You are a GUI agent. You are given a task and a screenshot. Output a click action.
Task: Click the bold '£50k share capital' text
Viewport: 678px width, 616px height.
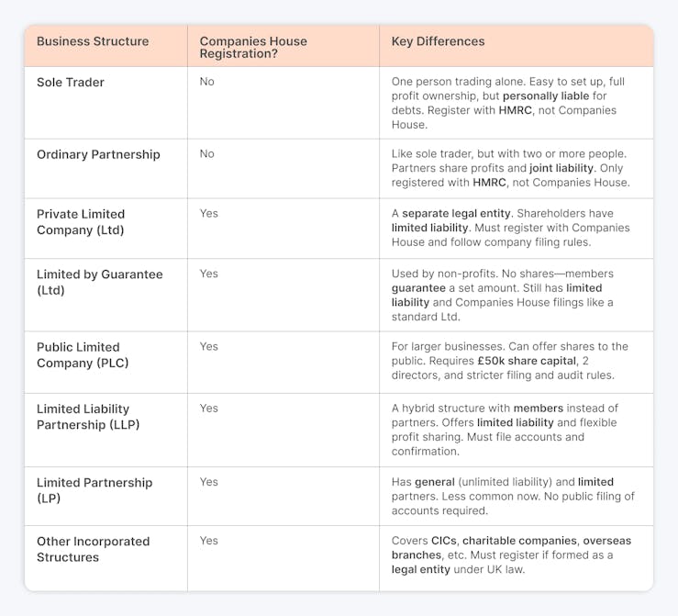click(528, 361)
